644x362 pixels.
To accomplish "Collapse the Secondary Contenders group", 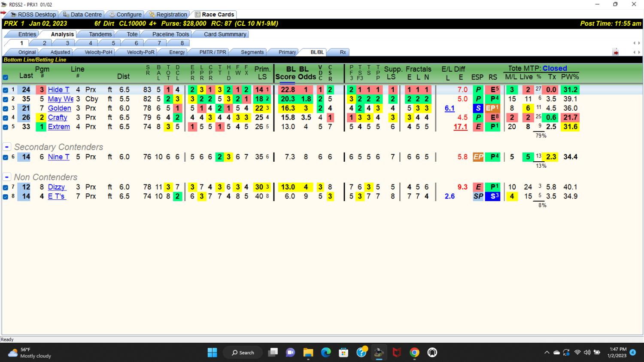I will pyautogui.click(x=7, y=147).
